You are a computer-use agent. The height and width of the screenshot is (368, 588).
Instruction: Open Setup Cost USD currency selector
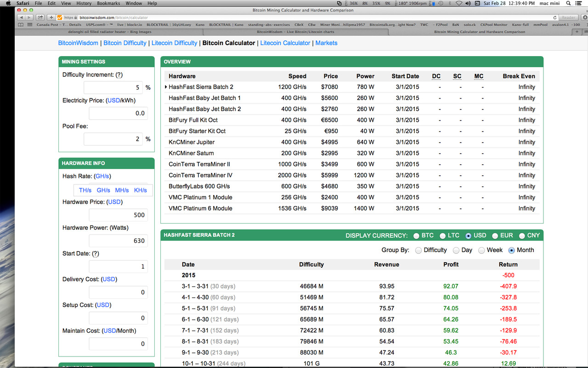103,305
